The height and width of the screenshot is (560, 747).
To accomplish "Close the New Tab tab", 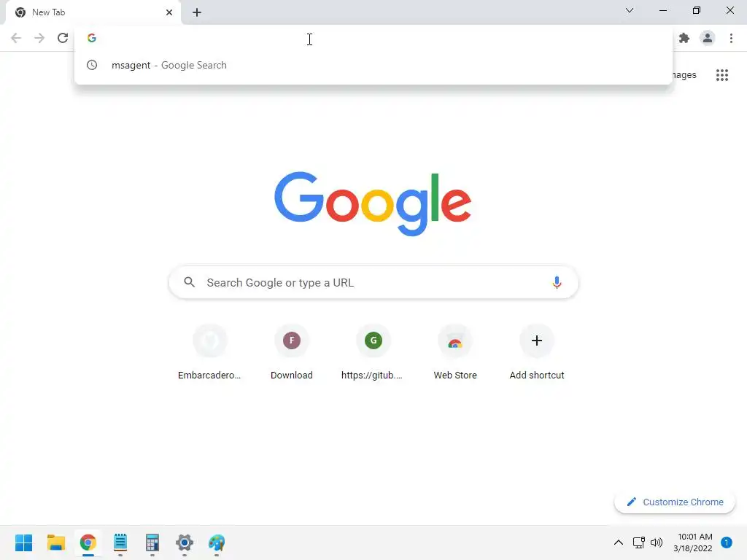I will coord(169,12).
